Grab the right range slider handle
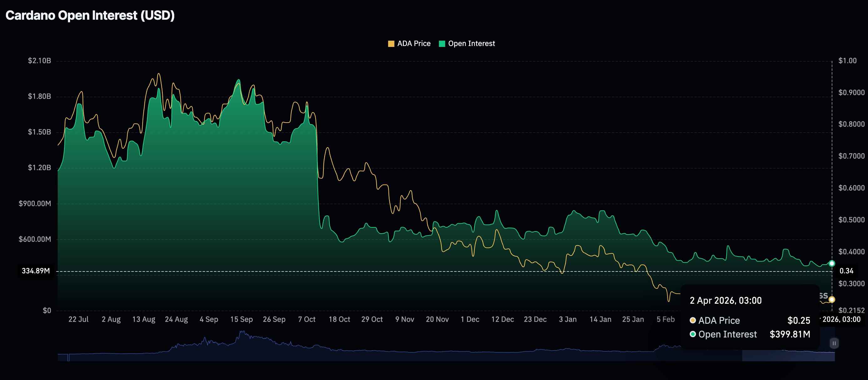The width and height of the screenshot is (868, 380). tap(834, 343)
